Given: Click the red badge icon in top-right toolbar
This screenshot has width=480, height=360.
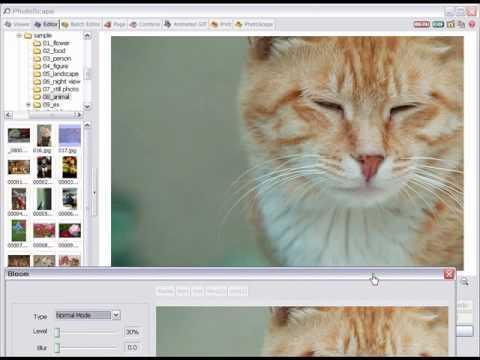Looking at the screenshot, I should [x=422, y=24].
